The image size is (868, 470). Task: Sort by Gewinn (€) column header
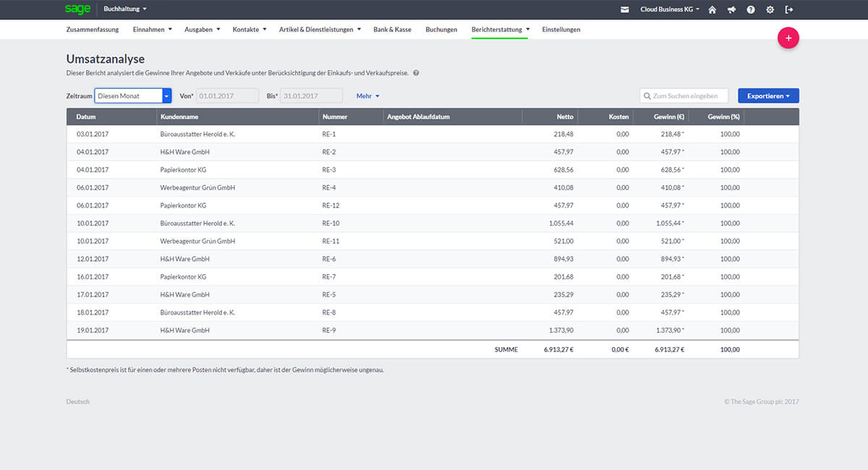[x=660, y=116]
